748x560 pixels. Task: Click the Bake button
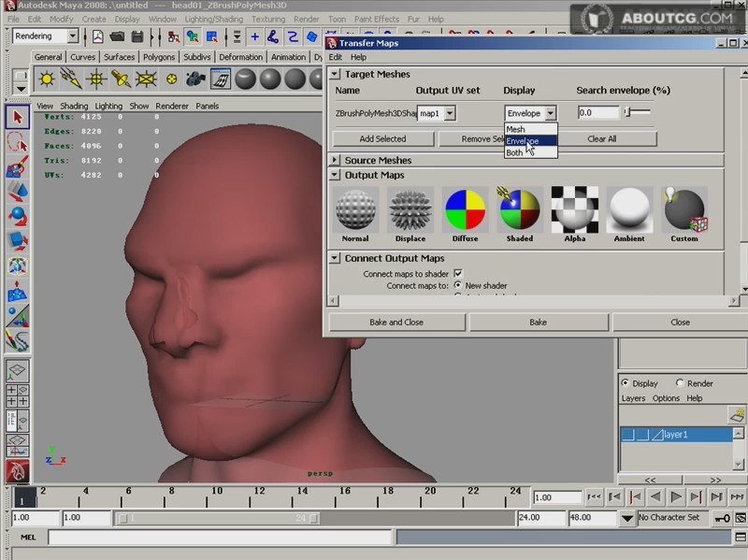(x=539, y=323)
